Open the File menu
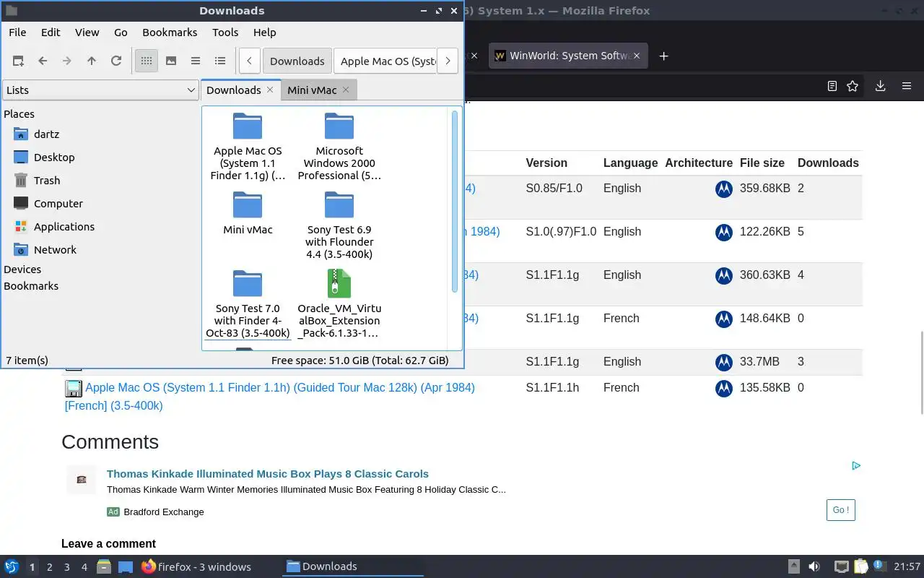 tap(17, 33)
